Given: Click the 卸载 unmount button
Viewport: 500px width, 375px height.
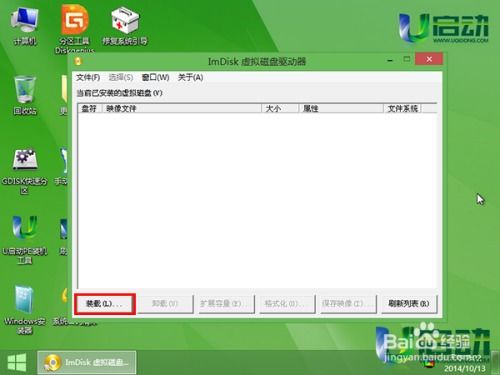Looking at the screenshot, I should coord(165,304).
